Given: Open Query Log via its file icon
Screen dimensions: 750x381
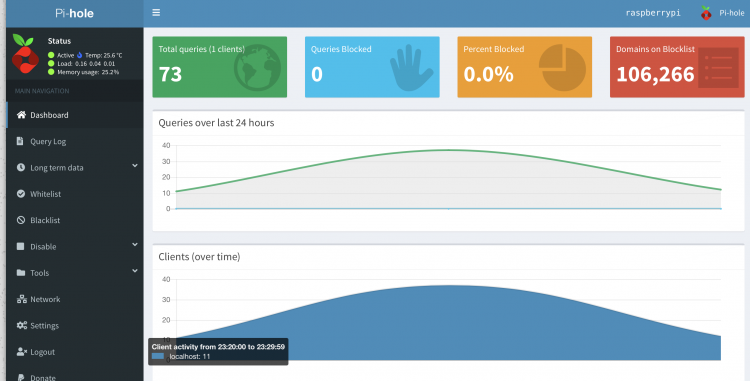Looking at the screenshot, I should 20,141.
